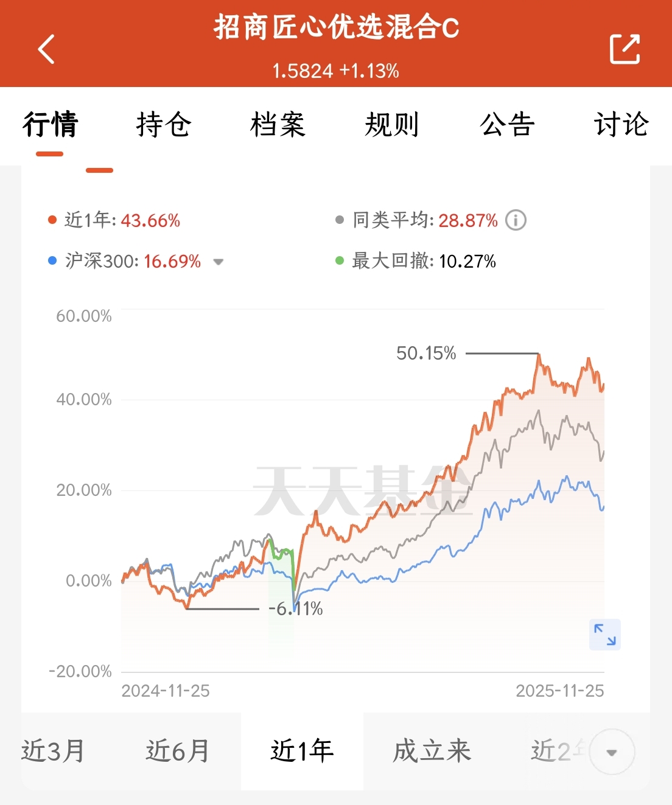Image resolution: width=672 pixels, height=805 pixels.
Task: Expand the 沪深300 benchmark dropdown
Action: (218, 262)
